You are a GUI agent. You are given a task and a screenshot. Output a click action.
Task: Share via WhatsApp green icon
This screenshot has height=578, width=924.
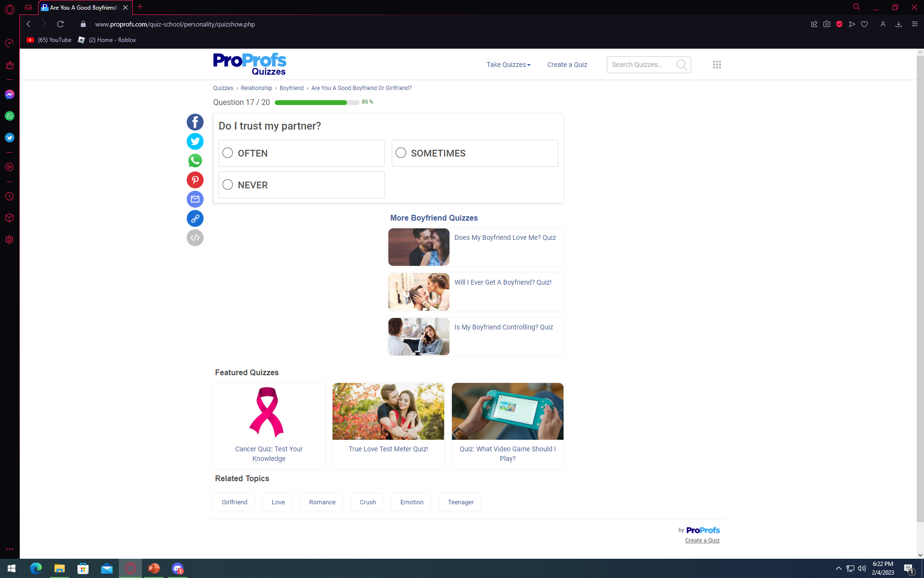click(195, 161)
